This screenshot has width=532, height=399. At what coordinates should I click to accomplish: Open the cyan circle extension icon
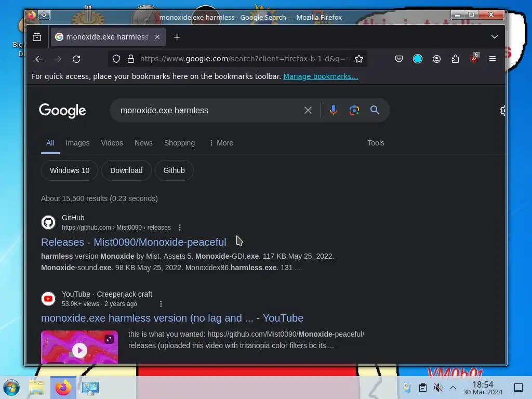click(x=418, y=59)
